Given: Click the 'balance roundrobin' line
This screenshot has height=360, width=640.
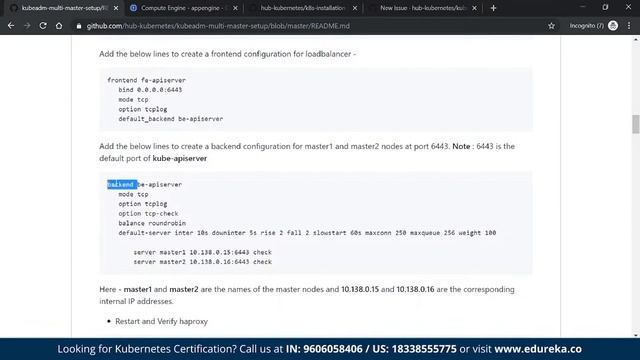Looking at the screenshot, I should 152,223.
